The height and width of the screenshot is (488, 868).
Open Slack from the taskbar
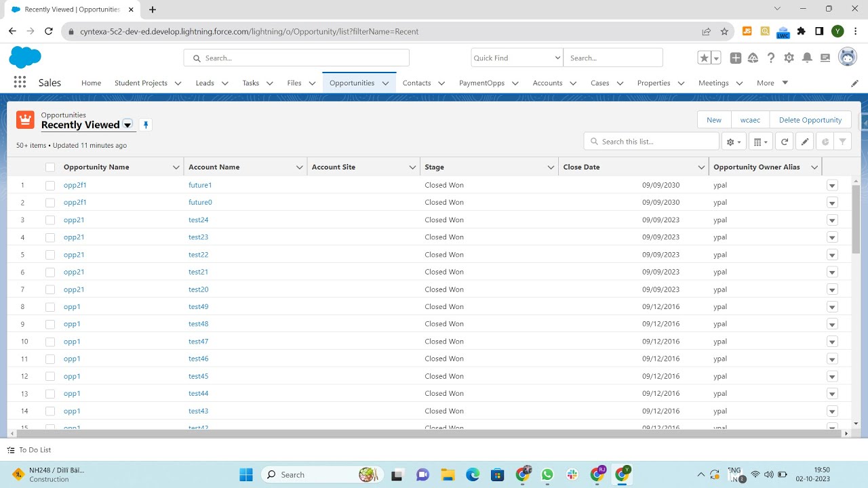tap(572, 474)
